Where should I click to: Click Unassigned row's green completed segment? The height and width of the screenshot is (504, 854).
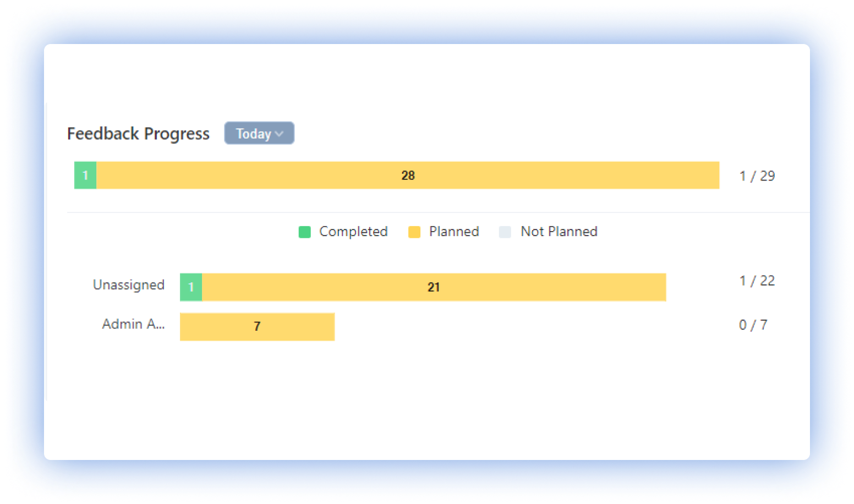click(191, 287)
